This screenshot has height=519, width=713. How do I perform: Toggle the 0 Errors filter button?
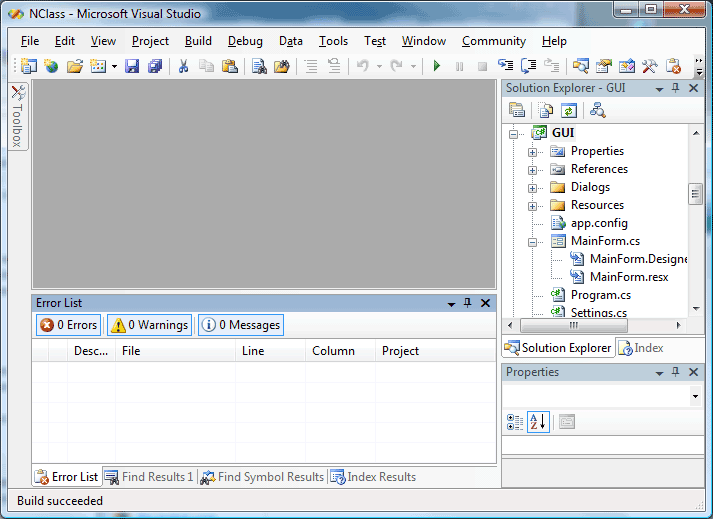coord(69,325)
